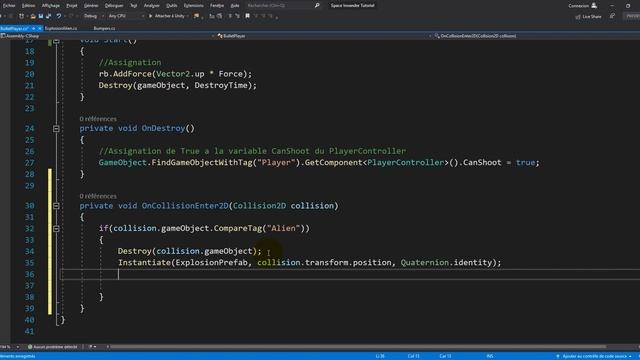
Task: Click the ExplosionPrefab identifier on line 35
Action: [x=211, y=262]
